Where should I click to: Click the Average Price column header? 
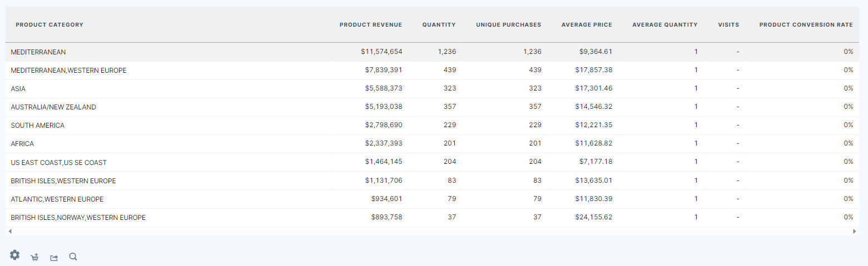(587, 25)
